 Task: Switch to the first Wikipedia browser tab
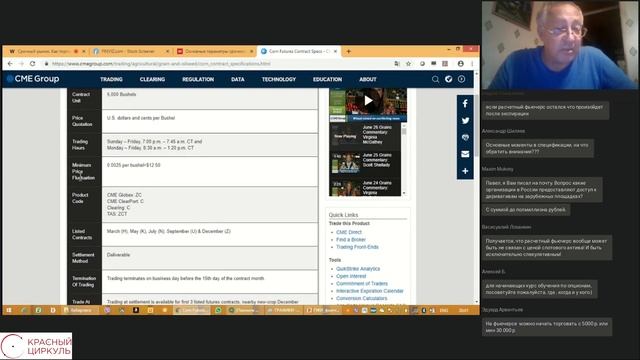pyautogui.click(x=46, y=51)
